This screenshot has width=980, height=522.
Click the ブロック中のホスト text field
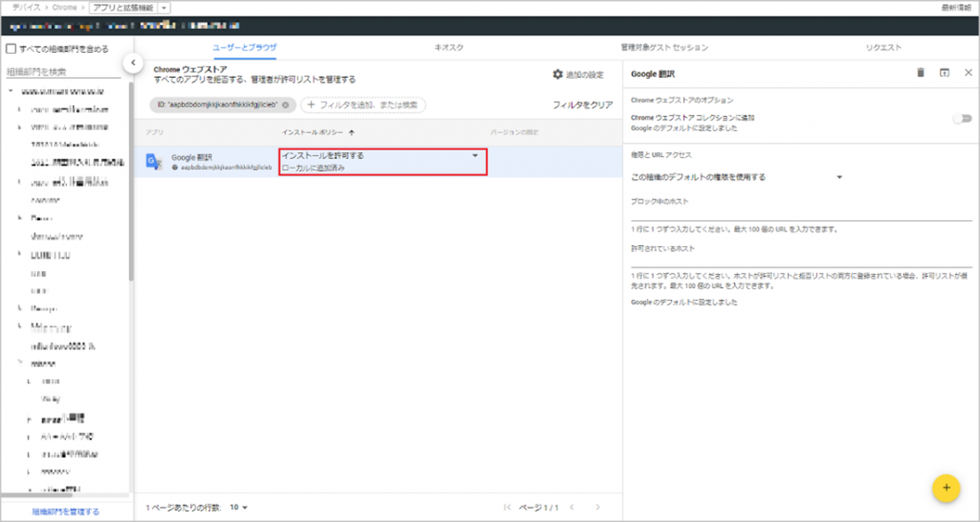pyautogui.click(x=801, y=214)
